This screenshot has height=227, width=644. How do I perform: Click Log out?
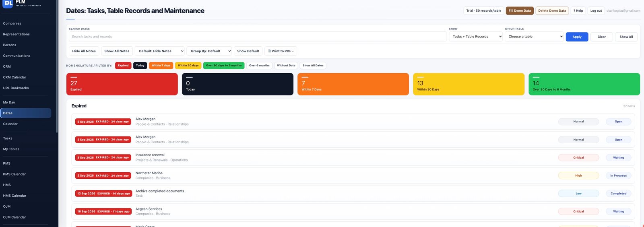click(596, 10)
